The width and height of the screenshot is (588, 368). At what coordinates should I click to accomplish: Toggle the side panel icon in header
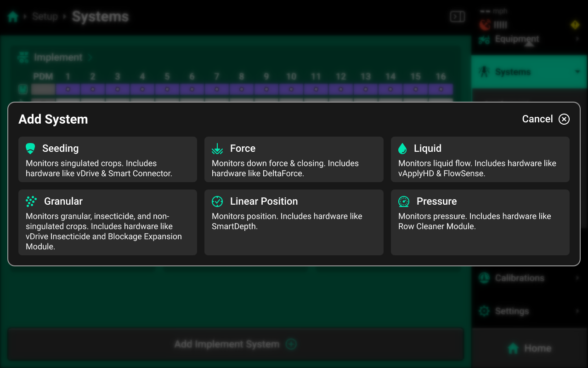457,17
